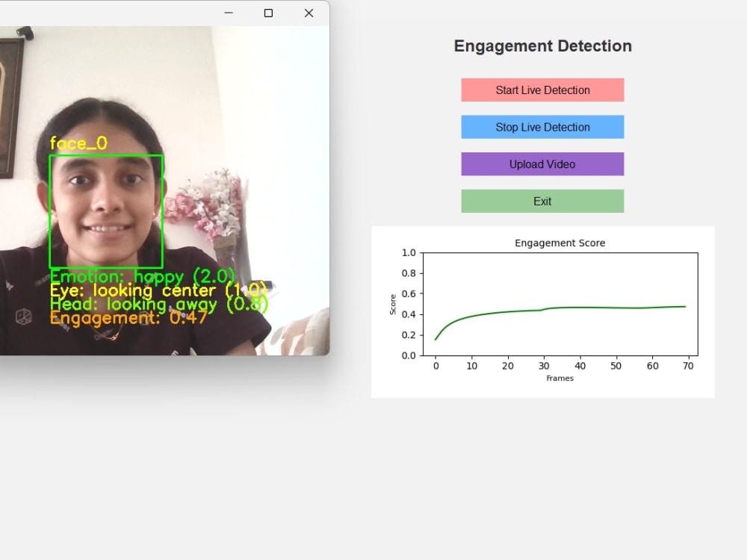The image size is (747, 560).
Task: Click the 30 tick on Frames axis
Action: click(544, 366)
